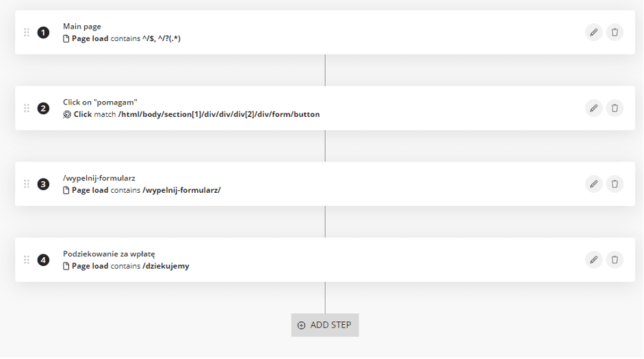This screenshot has height=359, width=644.
Task: Click the Click match XPath text
Action: pyautogui.click(x=219, y=114)
